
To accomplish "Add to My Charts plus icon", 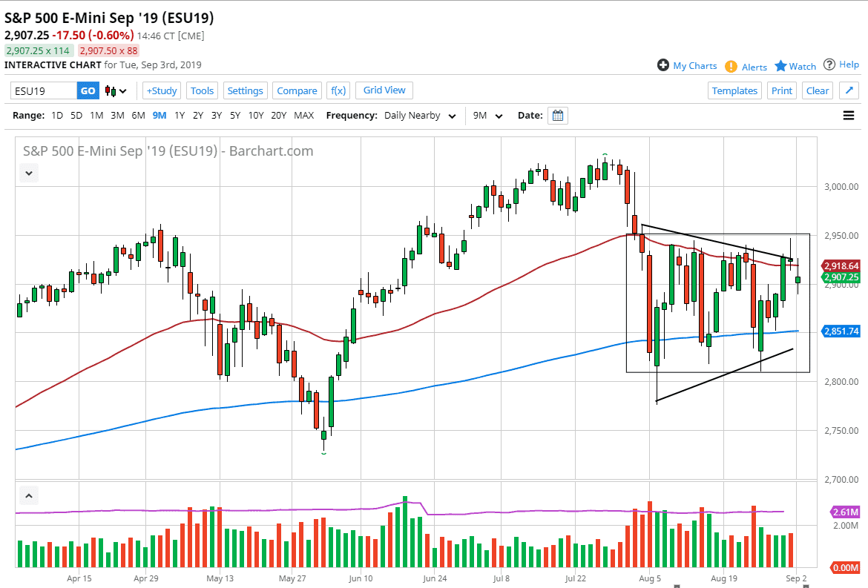I will [x=663, y=65].
